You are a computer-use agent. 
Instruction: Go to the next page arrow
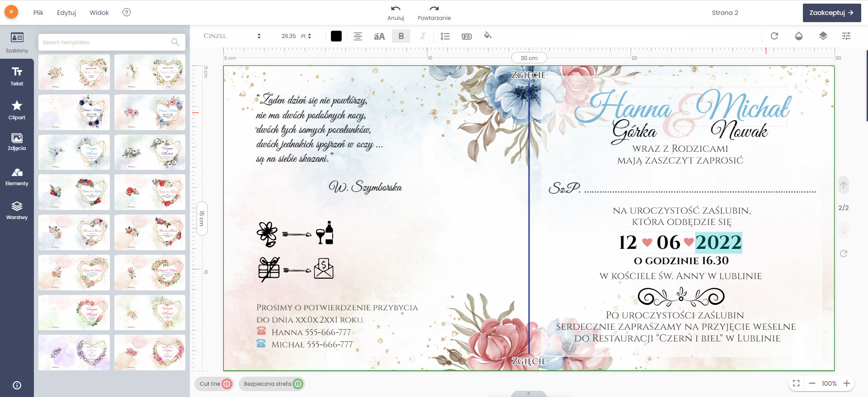point(844,230)
